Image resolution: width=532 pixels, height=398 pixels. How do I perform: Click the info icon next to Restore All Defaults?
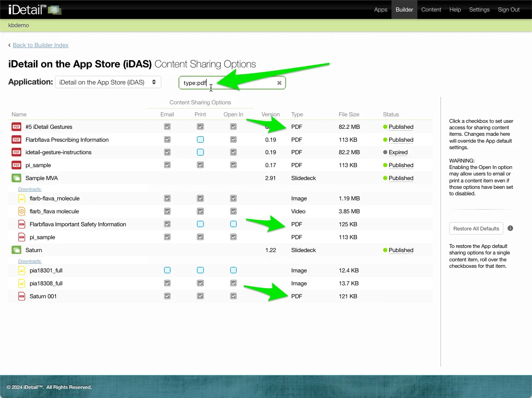(x=510, y=229)
